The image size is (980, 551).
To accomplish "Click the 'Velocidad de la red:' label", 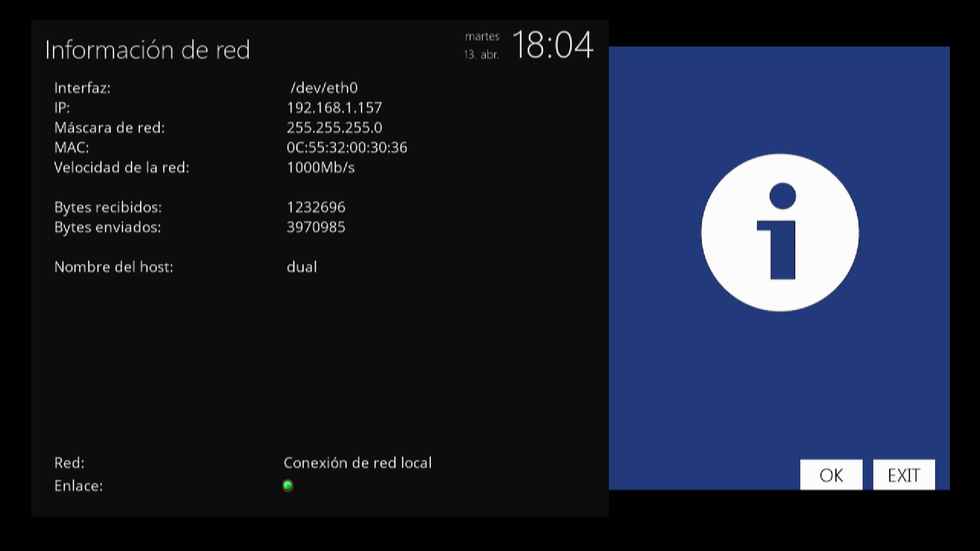I will pyautogui.click(x=121, y=167).
